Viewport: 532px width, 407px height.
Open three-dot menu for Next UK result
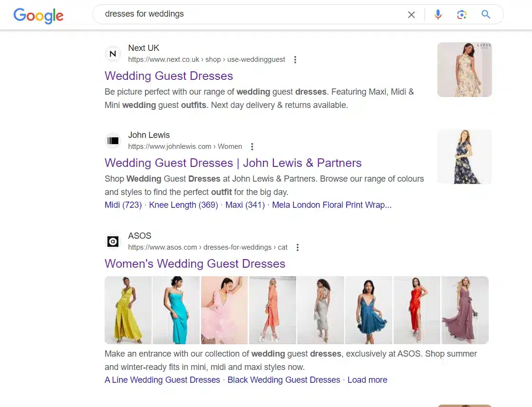[x=295, y=60]
